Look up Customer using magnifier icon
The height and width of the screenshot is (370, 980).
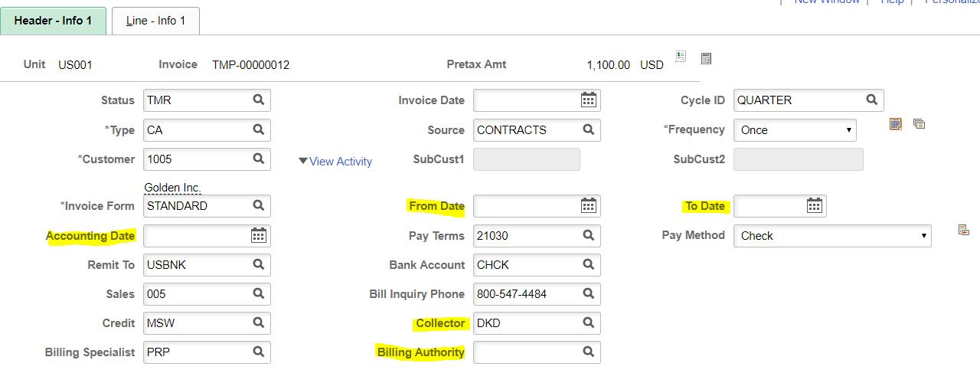259,159
